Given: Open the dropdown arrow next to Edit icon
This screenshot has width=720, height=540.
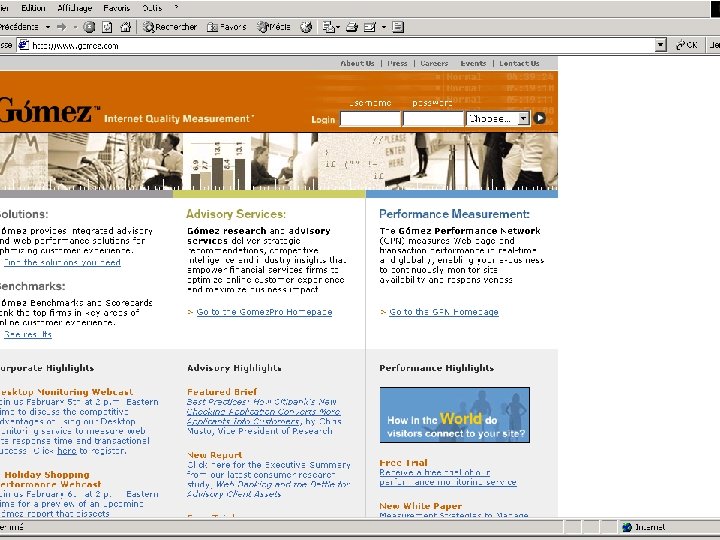Looking at the screenshot, I should click(383, 27).
